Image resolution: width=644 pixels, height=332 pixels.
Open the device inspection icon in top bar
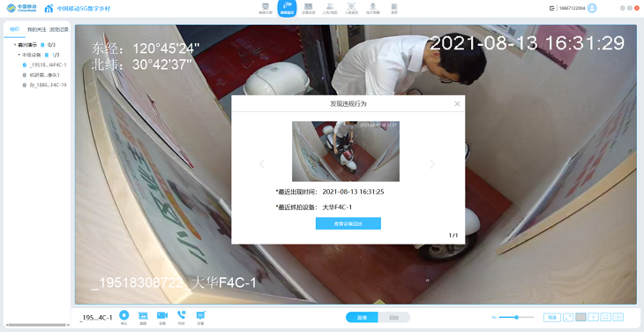tap(309, 8)
